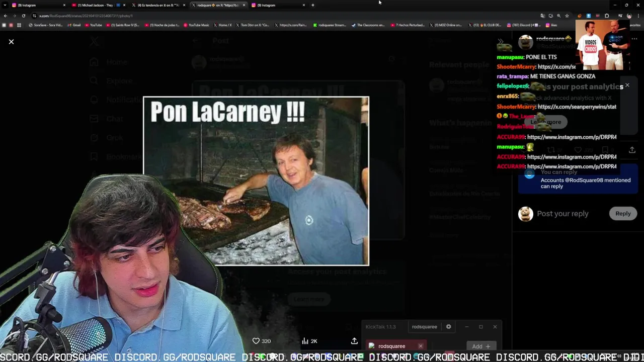Open the browser profile avatar
The height and width of the screenshot is (362, 644).
point(629,16)
